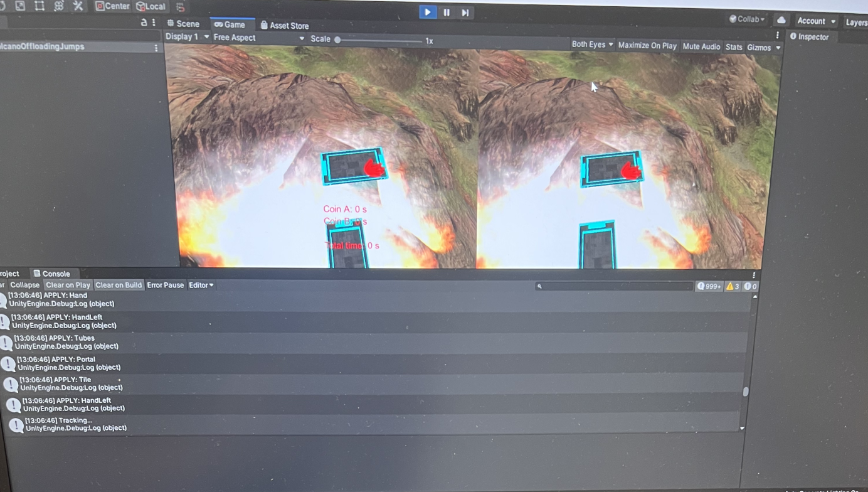
Task: Open the Account dropdown
Action: tap(816, 21)
